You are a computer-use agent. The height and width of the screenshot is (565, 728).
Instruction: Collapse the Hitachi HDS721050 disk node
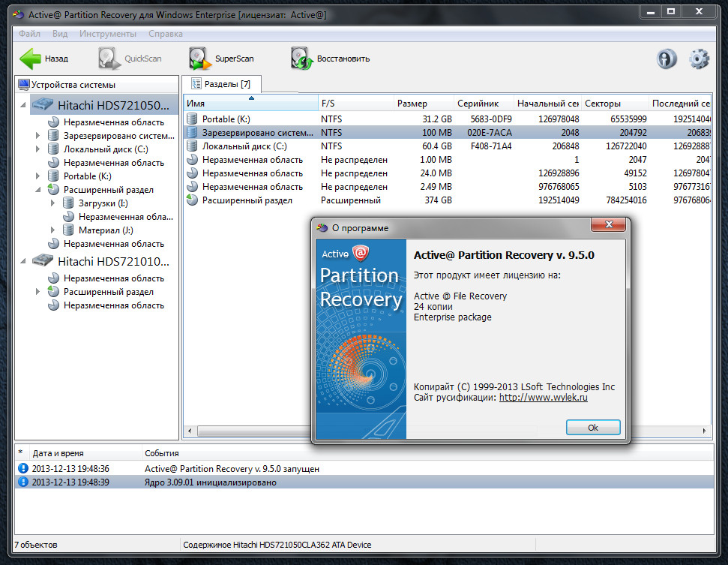coord(22,106)
